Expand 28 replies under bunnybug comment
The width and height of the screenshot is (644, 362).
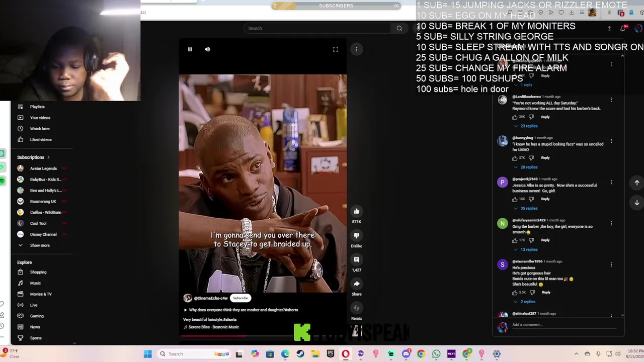[526, 167]
